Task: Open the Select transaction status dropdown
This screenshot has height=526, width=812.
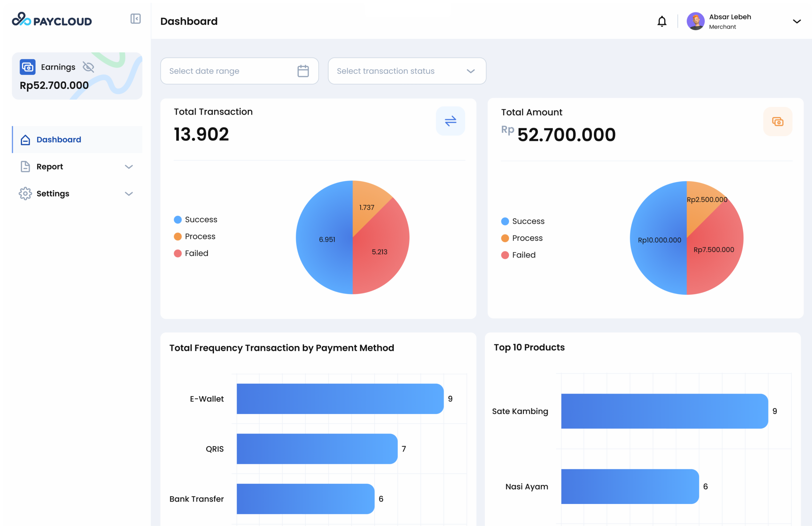Action: click(x=407, y=71)
